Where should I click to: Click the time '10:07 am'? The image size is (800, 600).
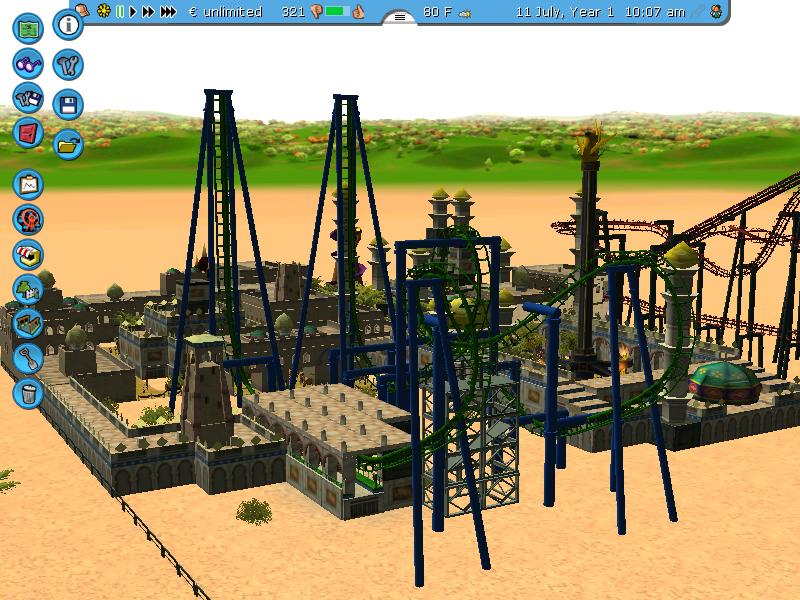[655, 12]
